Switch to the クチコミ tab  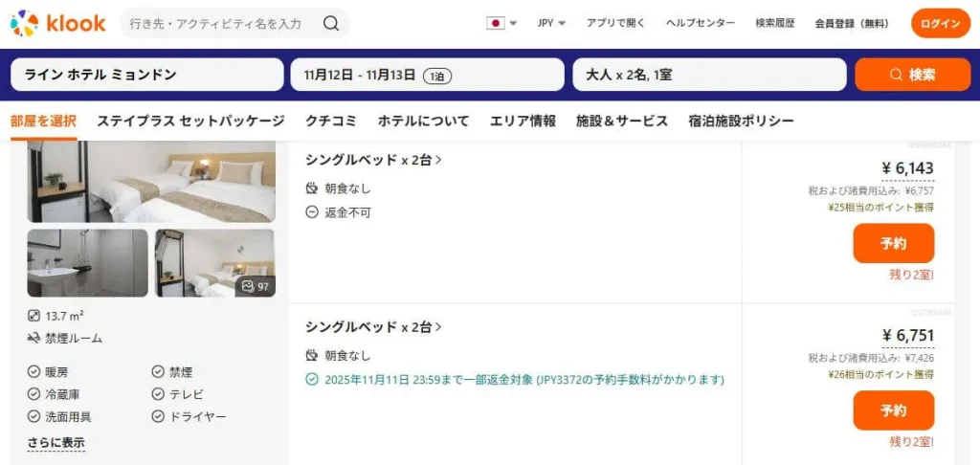pyautogui.click(x=331, y=121)
